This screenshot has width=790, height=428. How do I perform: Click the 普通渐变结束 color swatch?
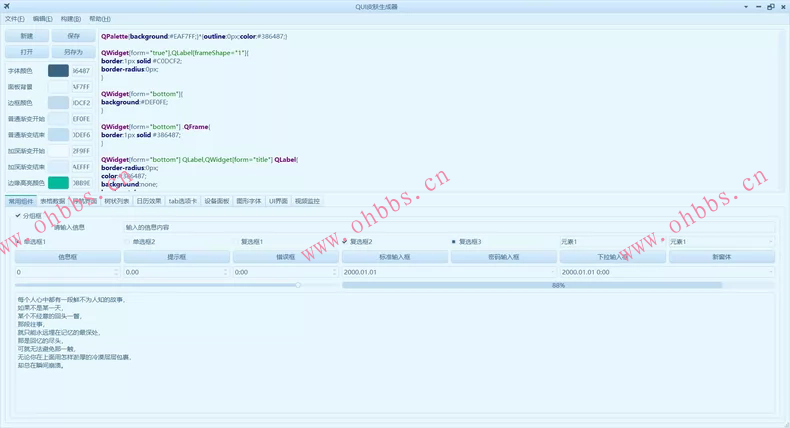[x=58, y=135]
